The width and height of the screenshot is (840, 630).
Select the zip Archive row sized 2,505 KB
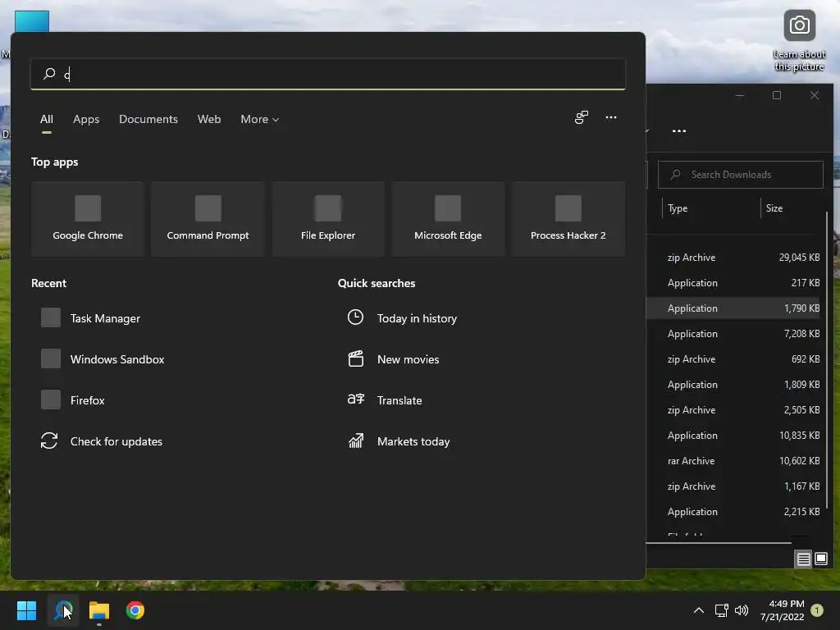(x=733, y=410)
